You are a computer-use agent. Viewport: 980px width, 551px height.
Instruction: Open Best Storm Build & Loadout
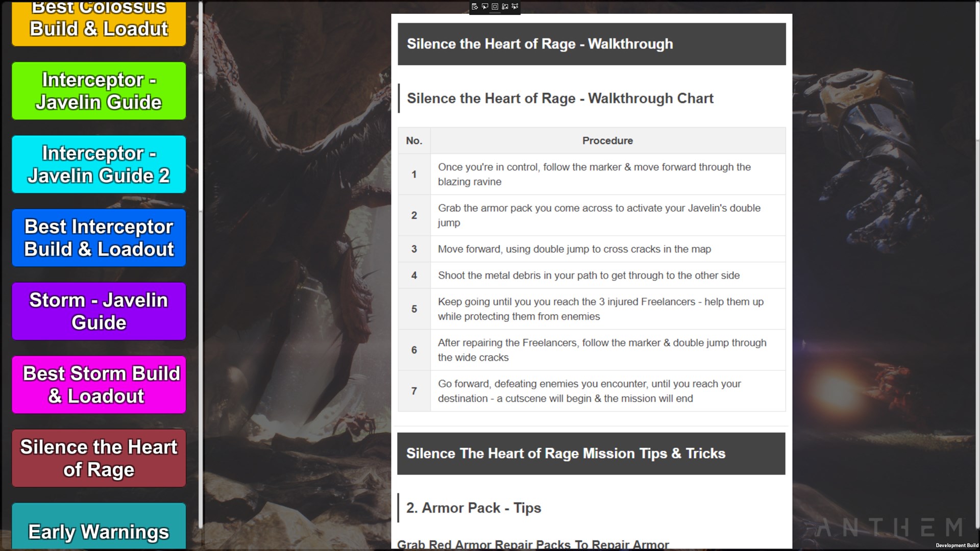pos(99,385)
